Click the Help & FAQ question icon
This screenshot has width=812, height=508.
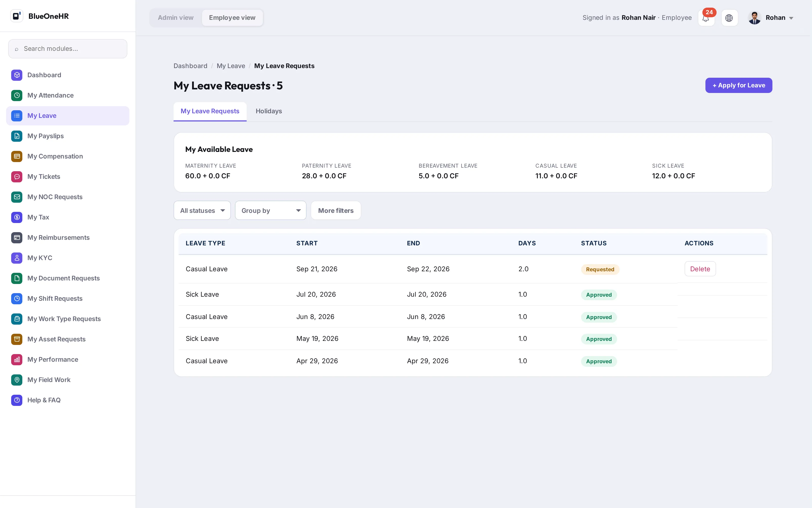pos(17,400)
